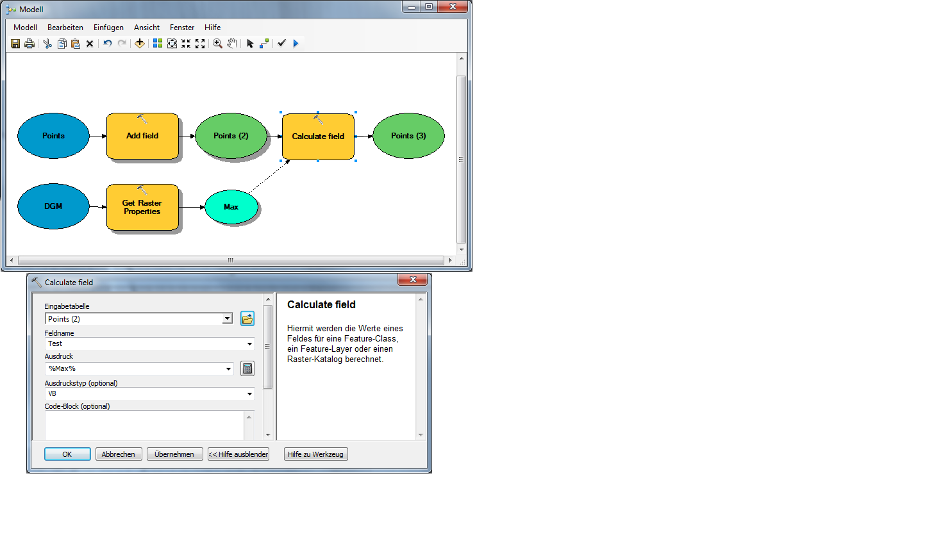Expand the Eingabetabelle Points (2) dropdown
Screen dimensions: 927x560
(x=227, y=319)
